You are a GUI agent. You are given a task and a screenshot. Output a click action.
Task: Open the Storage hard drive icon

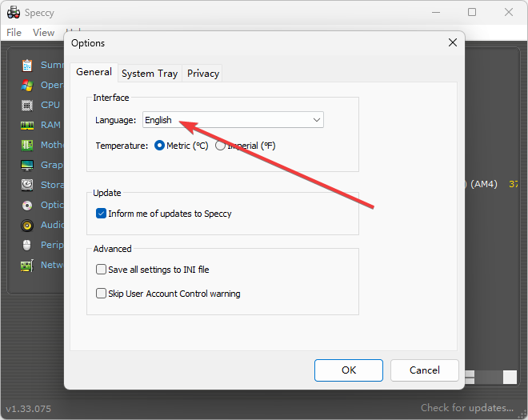point(27,185)
